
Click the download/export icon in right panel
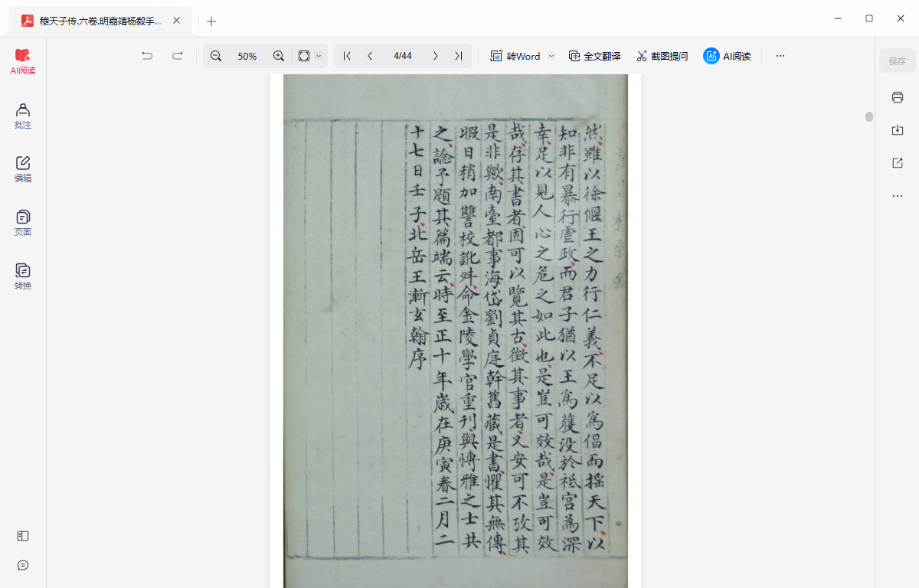point(898,130)
